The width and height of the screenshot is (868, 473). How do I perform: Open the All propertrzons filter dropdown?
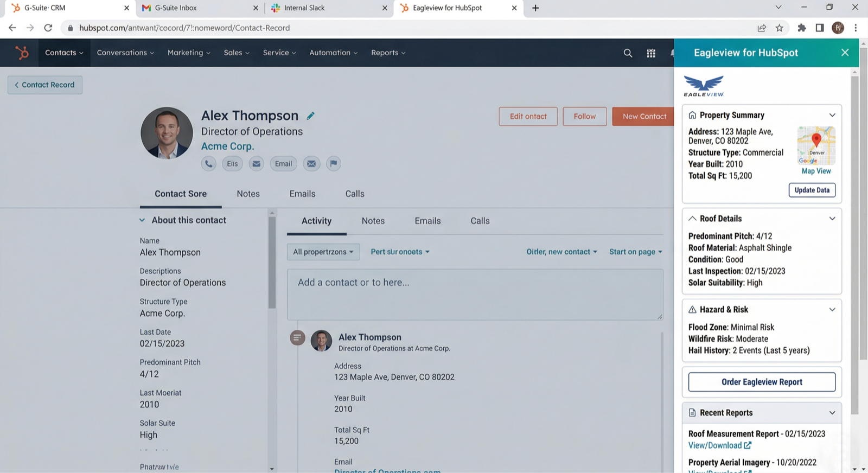[323, 252]
